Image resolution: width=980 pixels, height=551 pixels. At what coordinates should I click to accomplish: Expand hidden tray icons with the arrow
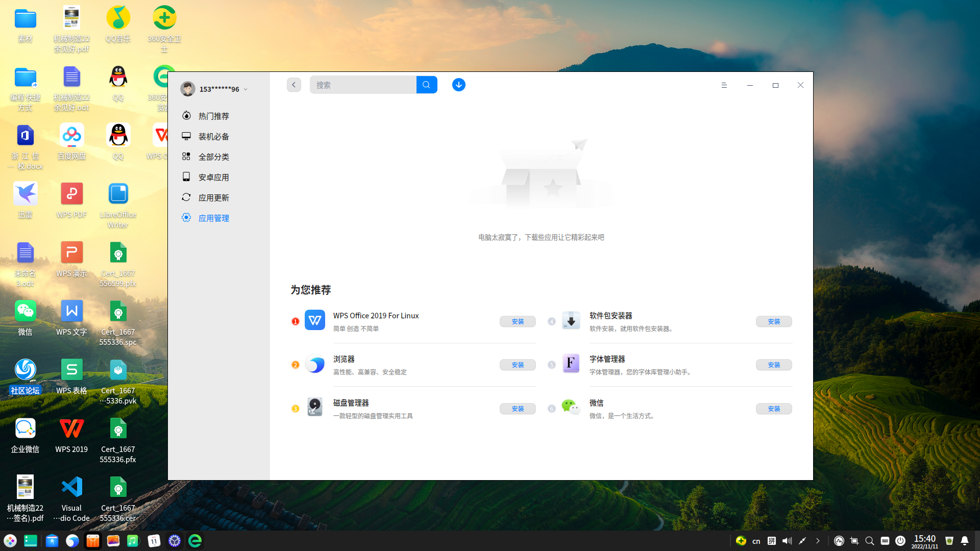[818, 541]
